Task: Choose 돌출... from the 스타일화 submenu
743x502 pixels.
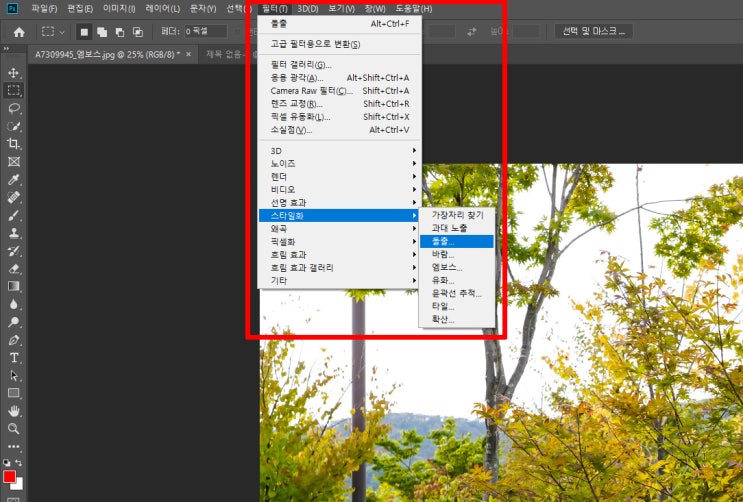Action: click(x=457, y=241)
